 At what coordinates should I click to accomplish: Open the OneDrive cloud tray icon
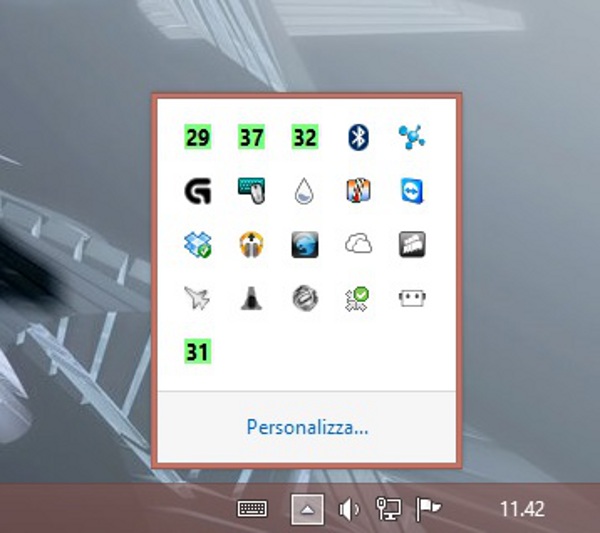coord(358,244)
